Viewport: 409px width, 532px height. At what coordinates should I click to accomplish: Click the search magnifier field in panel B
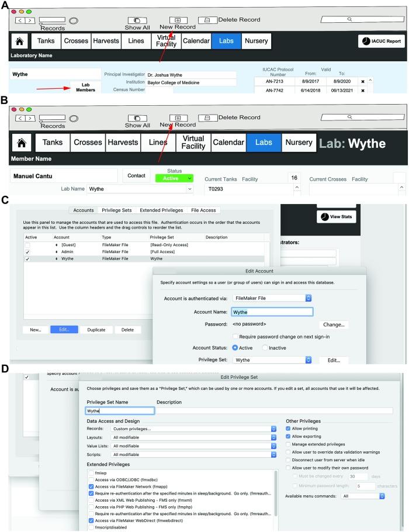[362, 117]
